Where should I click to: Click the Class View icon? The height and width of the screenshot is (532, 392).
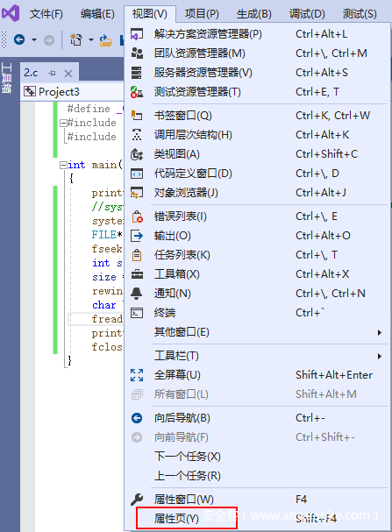click(x=137, y=154)
